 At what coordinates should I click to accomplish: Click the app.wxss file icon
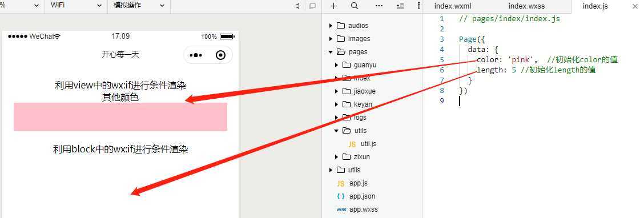click(341, 209)
